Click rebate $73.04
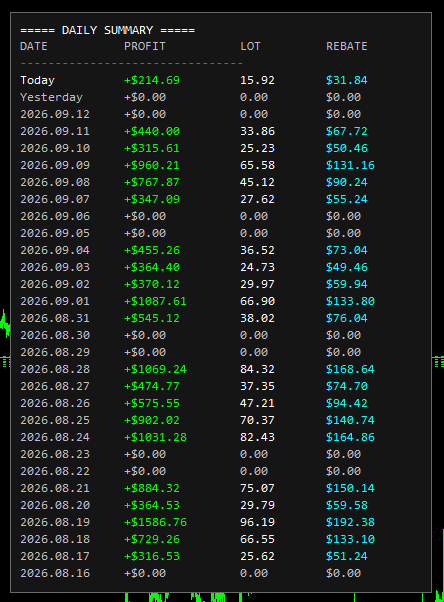The width and height of the screenshot is (444, 602). 347,250
